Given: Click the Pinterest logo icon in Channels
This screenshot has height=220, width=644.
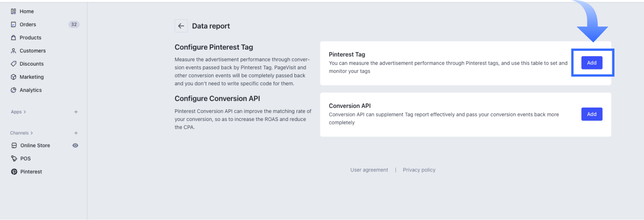Looking at the screenshot, I should click(14, 172).
